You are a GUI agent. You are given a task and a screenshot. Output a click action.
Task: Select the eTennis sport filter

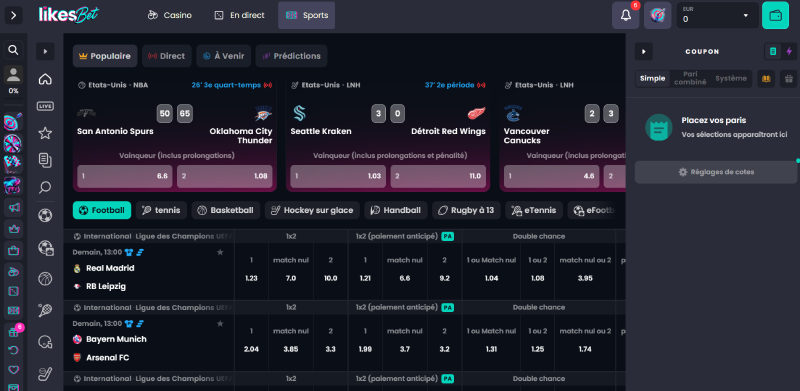pos(534,210)
